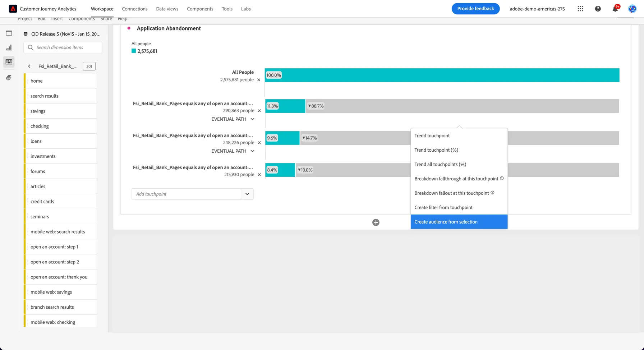Image resolution: width=644 pixels, height=350 pixels.
Task: Focus the Search dimension items field
Action: pyautogui.click(x=63, y=47)
